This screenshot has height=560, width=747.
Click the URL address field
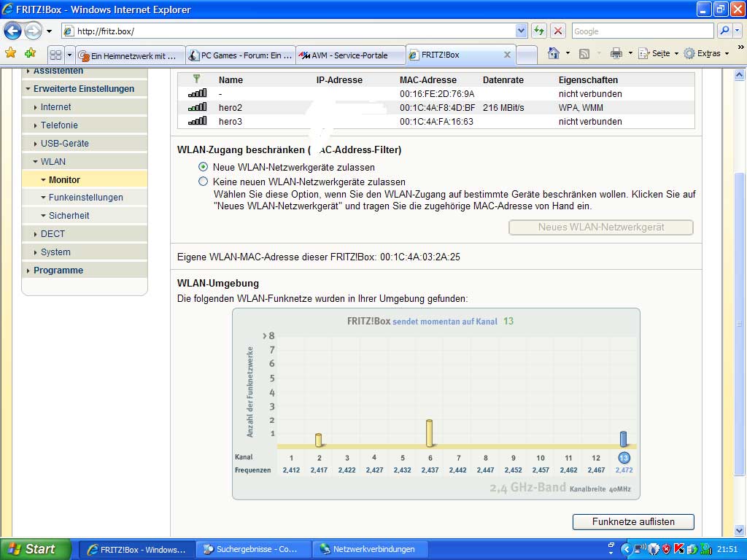coord(295,31)
